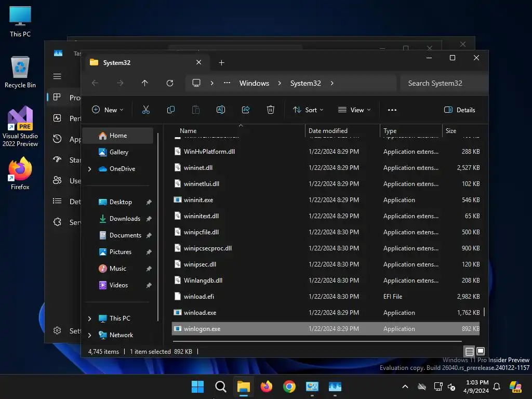Navigate back with the left arrow

tap(95, 83)
